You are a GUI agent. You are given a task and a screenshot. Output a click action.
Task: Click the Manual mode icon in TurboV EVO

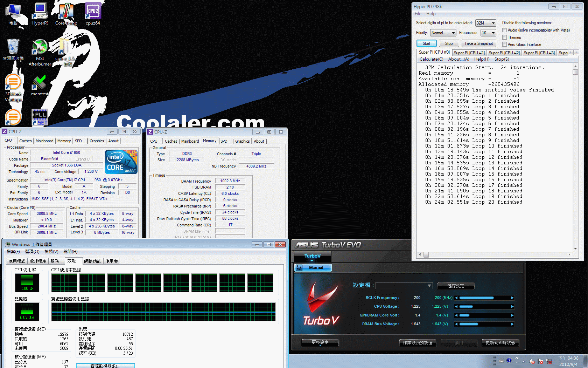tap(299, 268)
